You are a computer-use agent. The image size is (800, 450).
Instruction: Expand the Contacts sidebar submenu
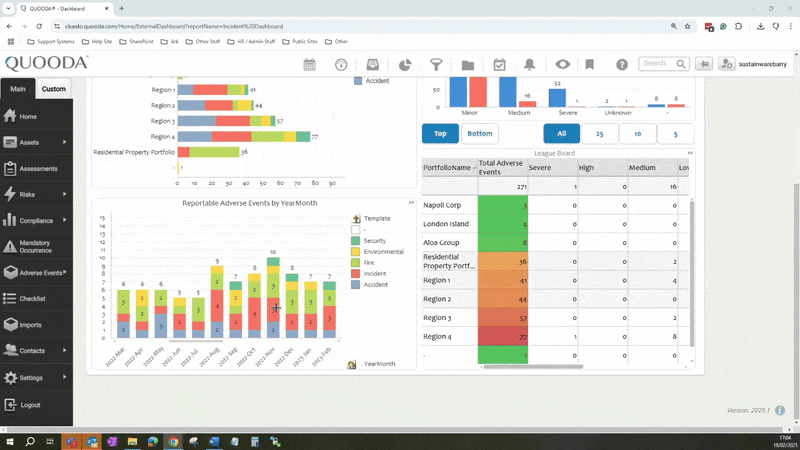click(x=64, y=351)
